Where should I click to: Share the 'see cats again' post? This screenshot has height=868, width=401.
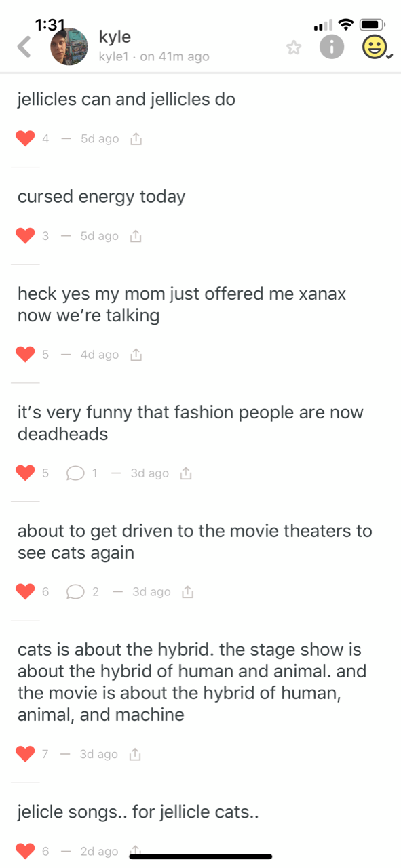coord(187,592)
